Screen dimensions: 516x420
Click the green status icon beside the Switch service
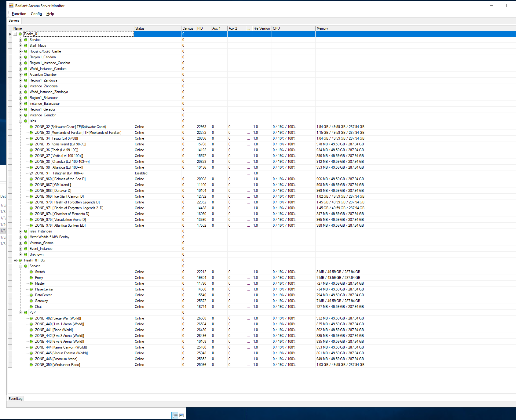point(31,272)
